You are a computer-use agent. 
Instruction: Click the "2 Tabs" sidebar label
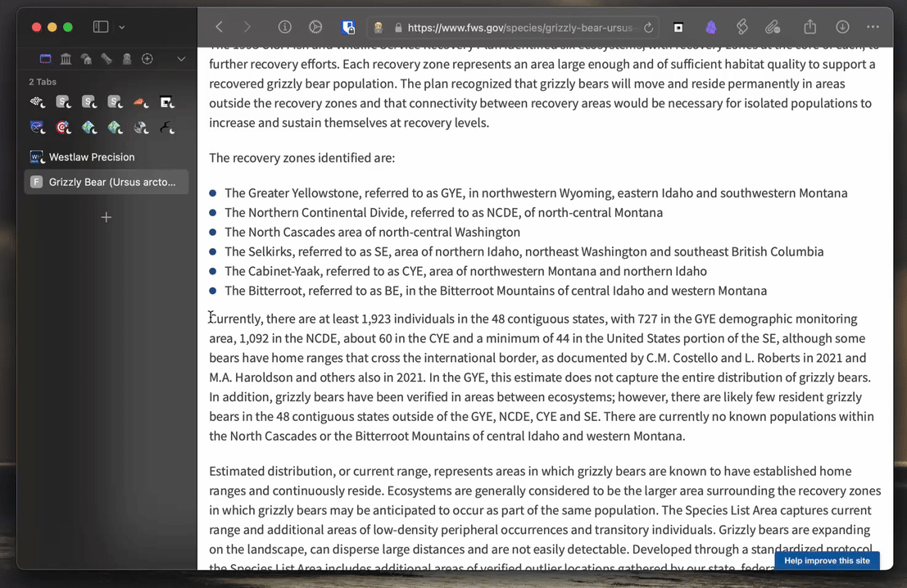[x=43, y=82]
